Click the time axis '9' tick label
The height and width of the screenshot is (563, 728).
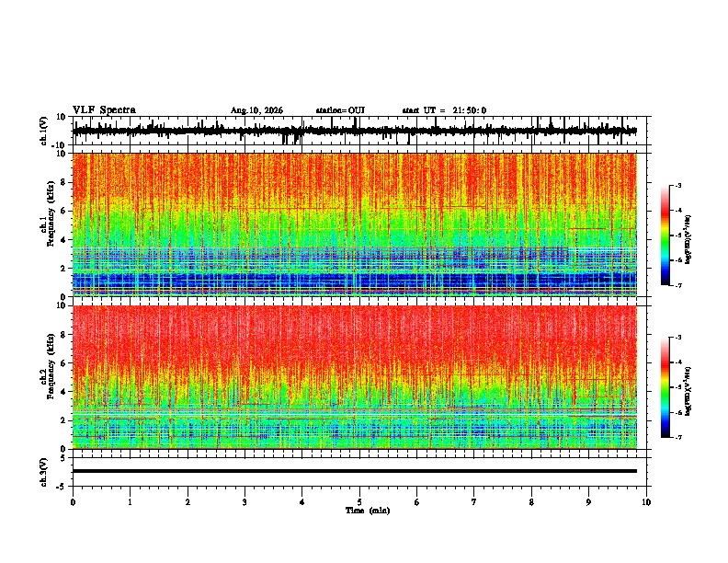coord(588,502)
